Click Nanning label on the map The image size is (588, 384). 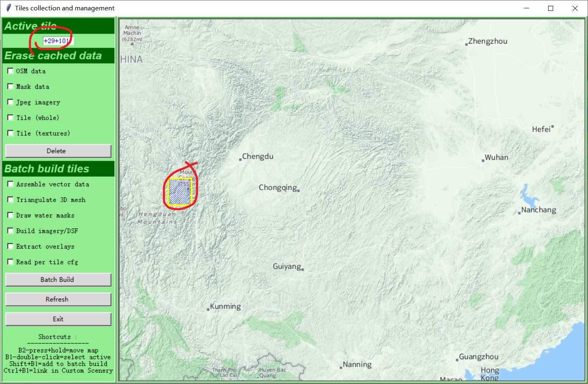pos(357,364)
